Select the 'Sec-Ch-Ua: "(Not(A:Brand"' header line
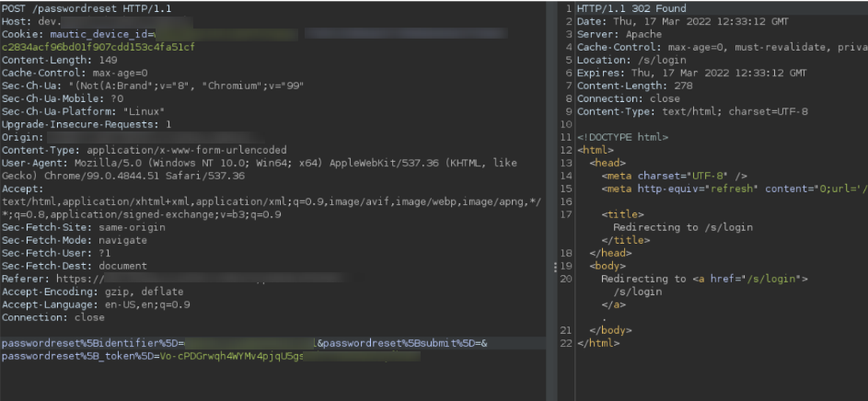Image resolution: width=868 pixels, height=401 pixels. [153, 86]
